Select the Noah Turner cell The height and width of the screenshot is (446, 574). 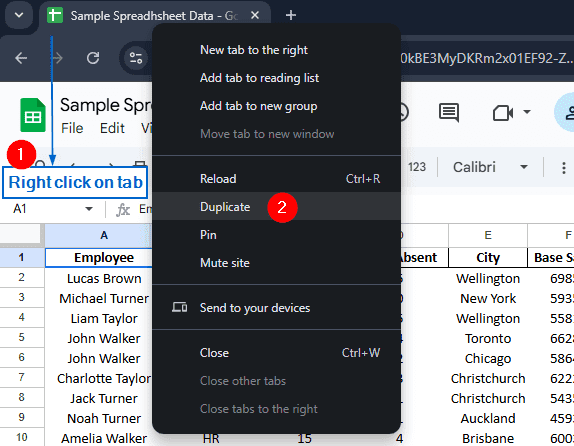pos(98,418)
